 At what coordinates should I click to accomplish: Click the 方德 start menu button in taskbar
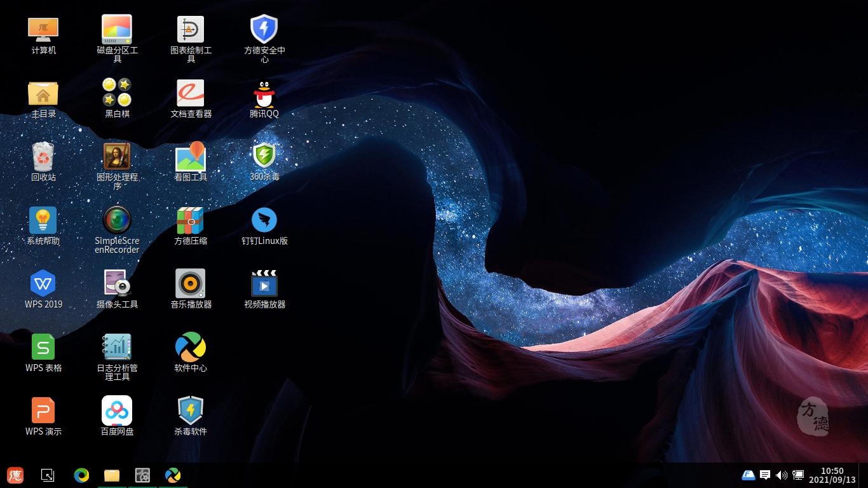point(15,475)
